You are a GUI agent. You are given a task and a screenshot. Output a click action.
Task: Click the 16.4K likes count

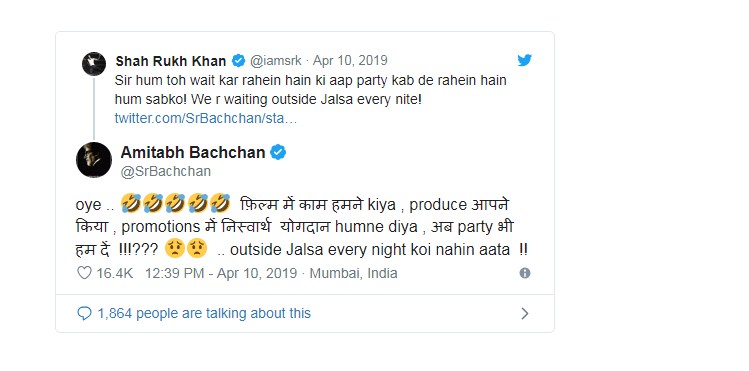115,274
